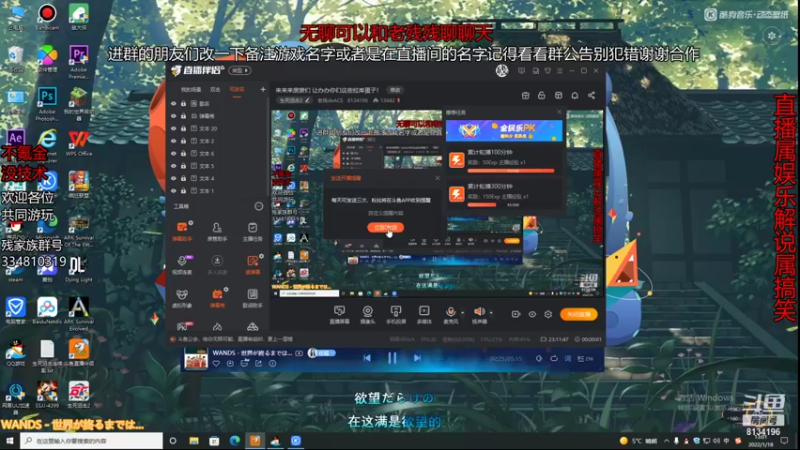Viewport: 800px width, 450px height.
Task: Toggle the lock icon of 文本 20 source
Action: point(183,129)
